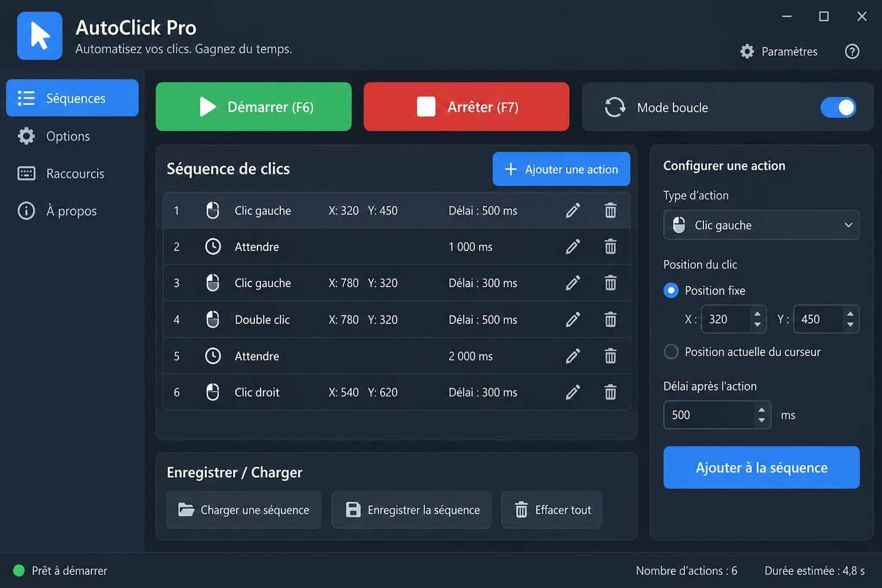Select Position fixe radio button

coord(671,291)
